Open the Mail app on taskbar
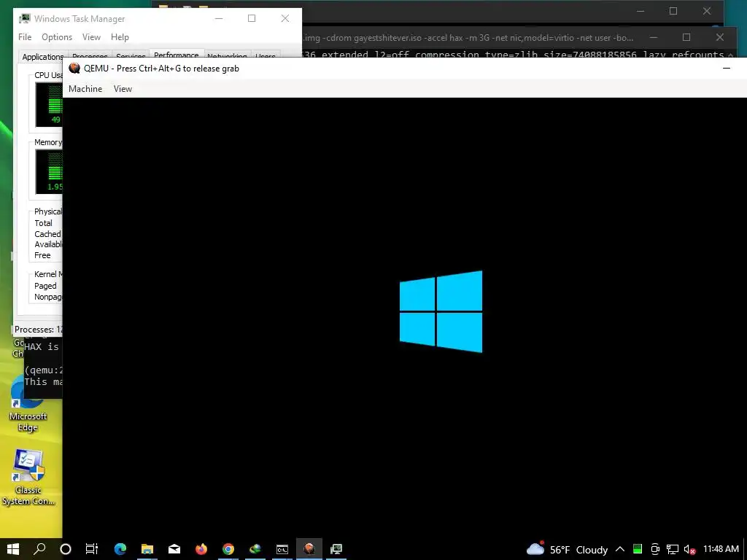Screen dimensions: 747x560 [174, 549]
